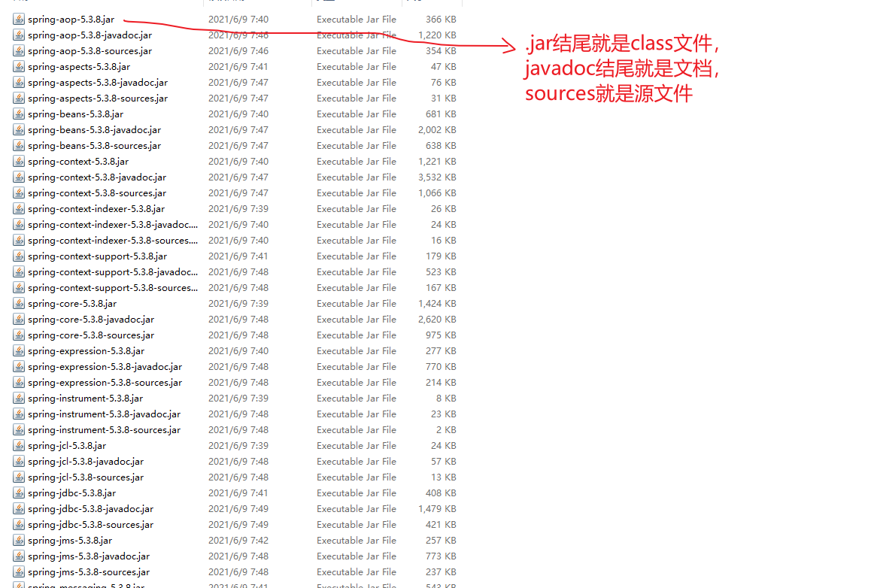Click the 408 KB size value

441,493
